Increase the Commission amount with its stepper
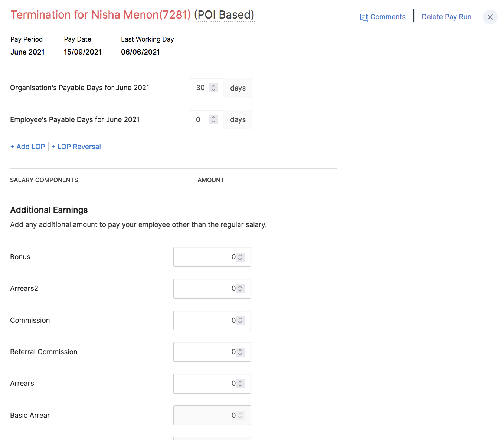The width and height of the screenshot is (504, 440). click(241, 318)
